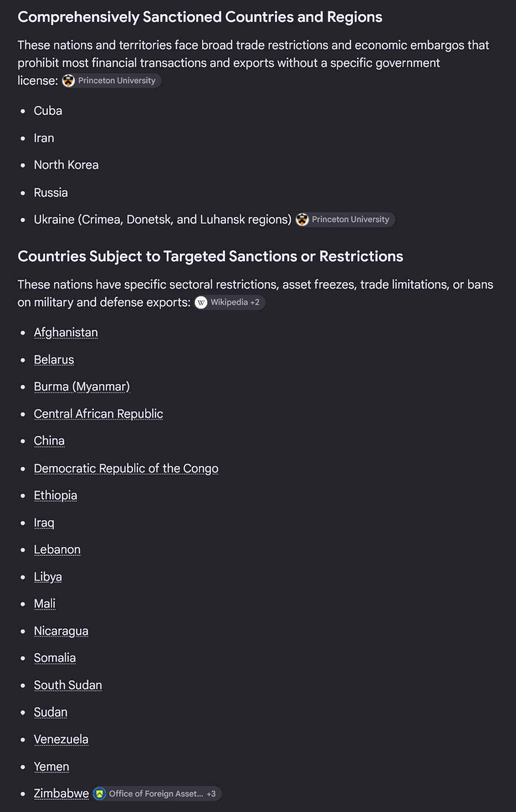Click the Libya link

tap(48, 577)
